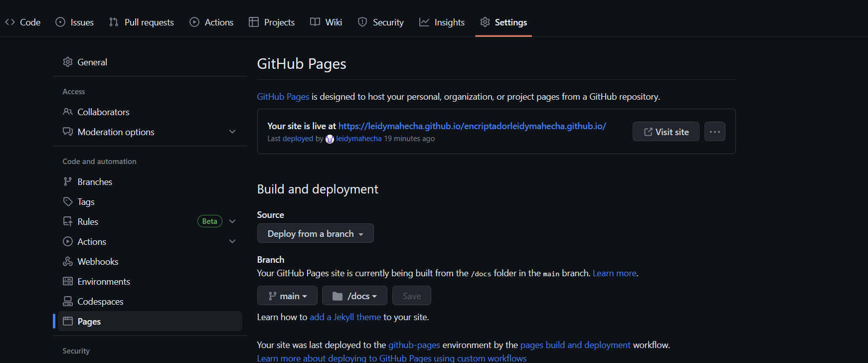Click the GitHub Pages documentation link
Screen dimensions: 868x363
tap(283, 97)
